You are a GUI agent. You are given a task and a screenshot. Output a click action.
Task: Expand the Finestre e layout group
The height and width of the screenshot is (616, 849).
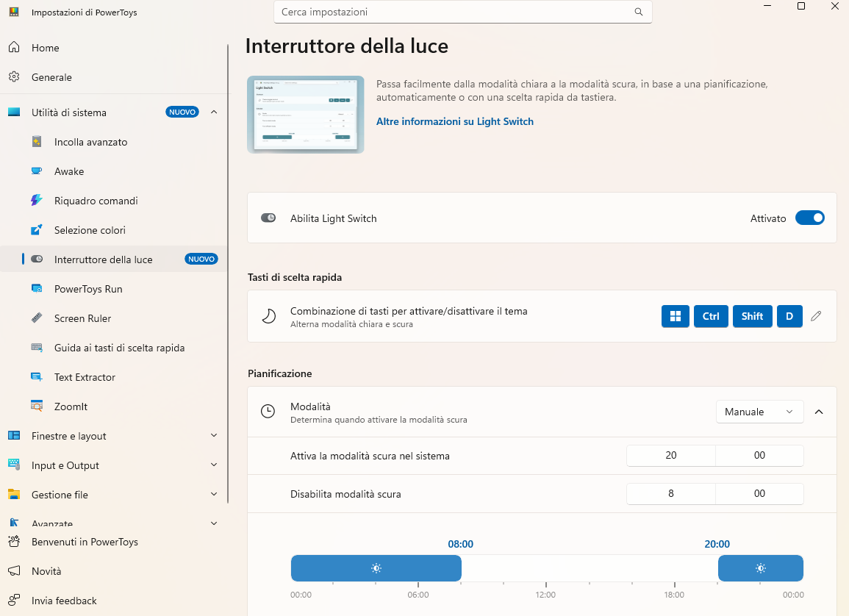coord(213,436)
